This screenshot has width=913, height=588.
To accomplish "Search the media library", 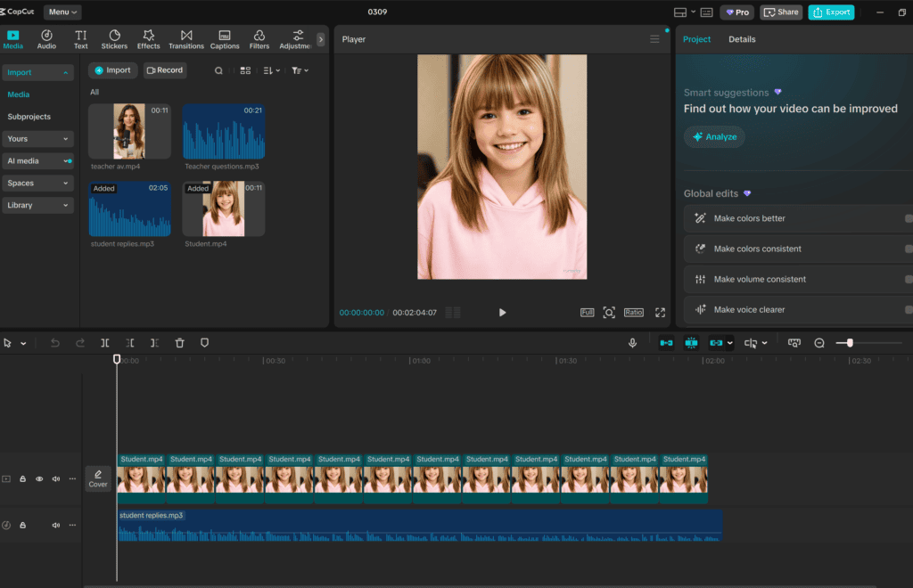I will (x=218, y=70).
